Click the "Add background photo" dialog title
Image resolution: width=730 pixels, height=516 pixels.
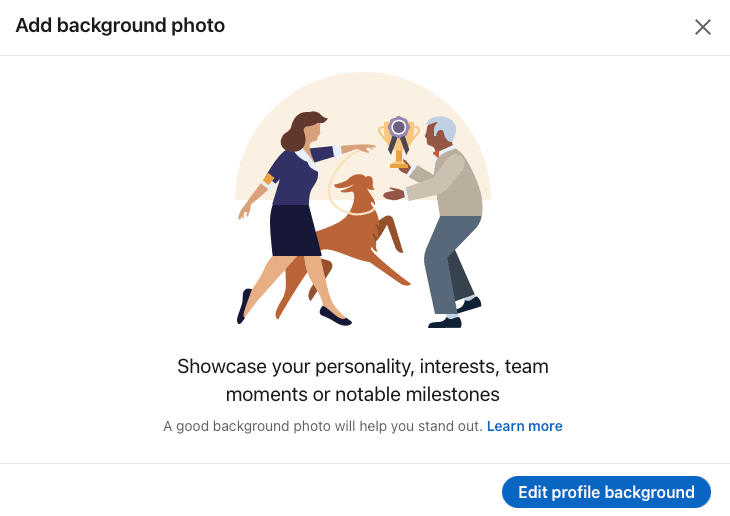pos(120,26)
